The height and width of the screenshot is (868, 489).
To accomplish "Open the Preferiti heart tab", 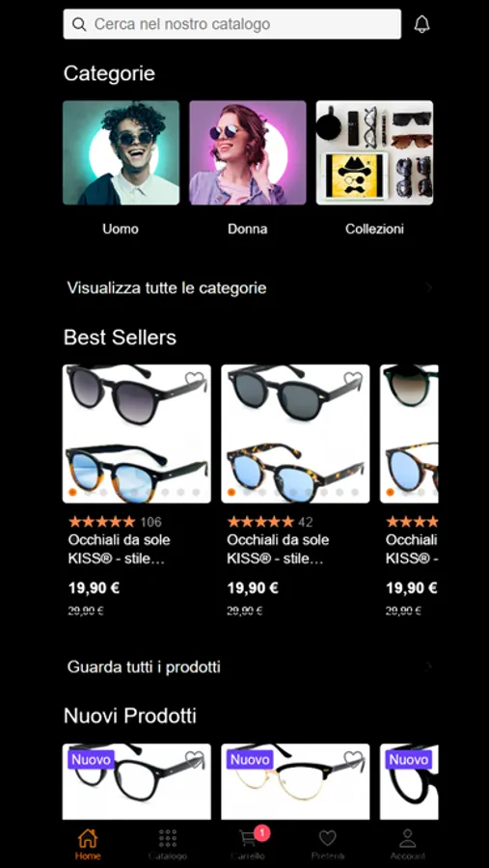I will click(327, 838).
